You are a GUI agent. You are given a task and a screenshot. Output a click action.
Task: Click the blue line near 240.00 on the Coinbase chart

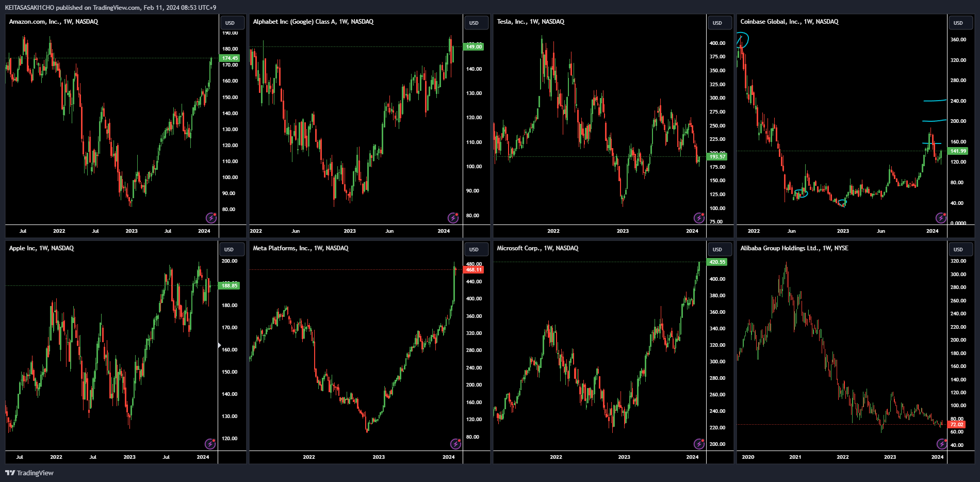pyautogui.click(x=935, y=101)
